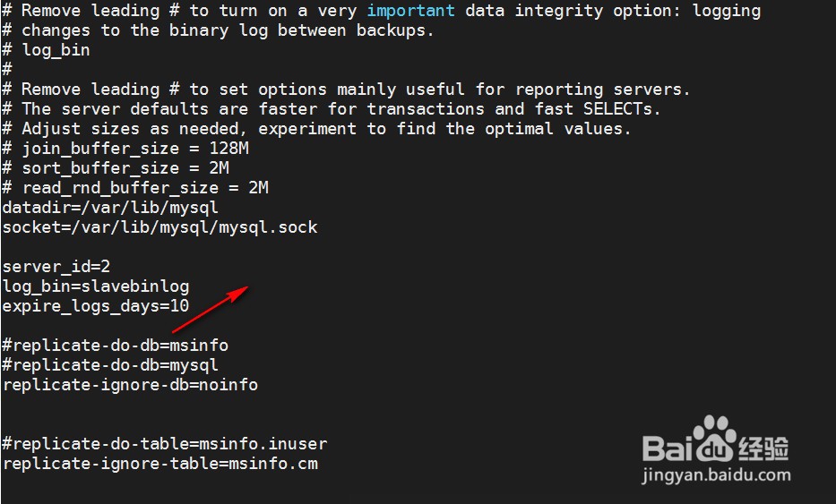This screenshot has height=504, width=836.
Task: Open the jingyan.baidu.com link text
Action: click(x=716, y=475)
